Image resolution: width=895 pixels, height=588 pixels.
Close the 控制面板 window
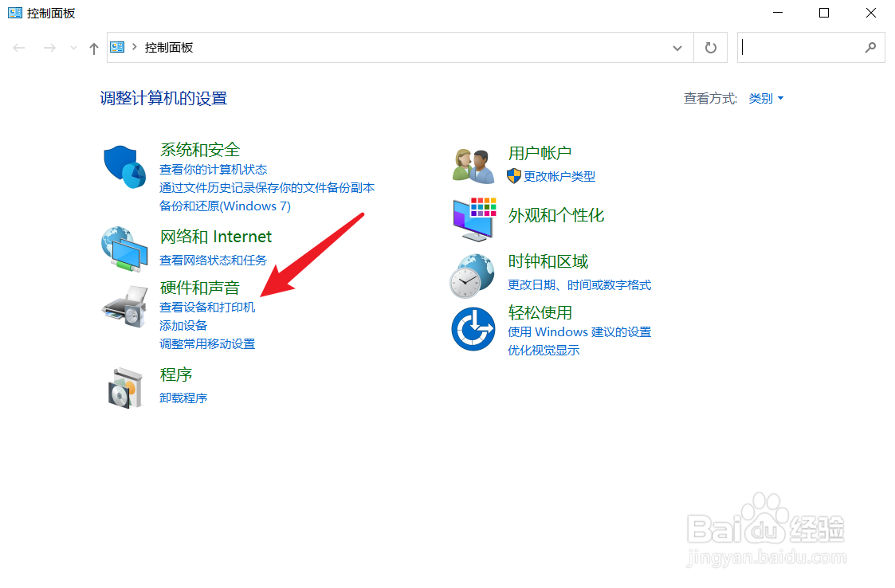point(870,13)
